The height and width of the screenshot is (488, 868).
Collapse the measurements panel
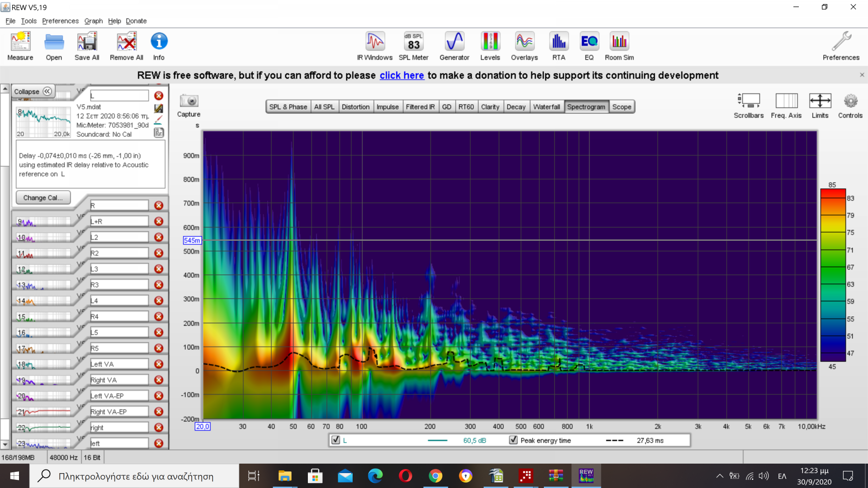(x=33, y=91)
